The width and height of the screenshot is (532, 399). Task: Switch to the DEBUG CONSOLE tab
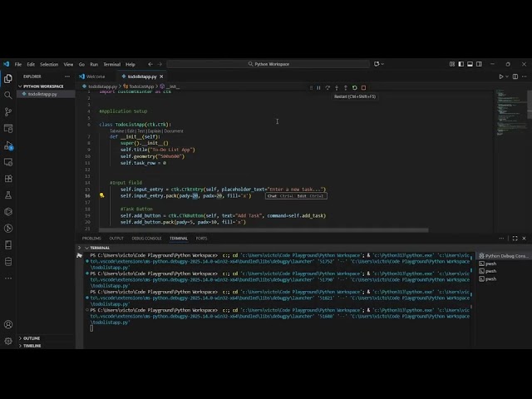point(146,239)
